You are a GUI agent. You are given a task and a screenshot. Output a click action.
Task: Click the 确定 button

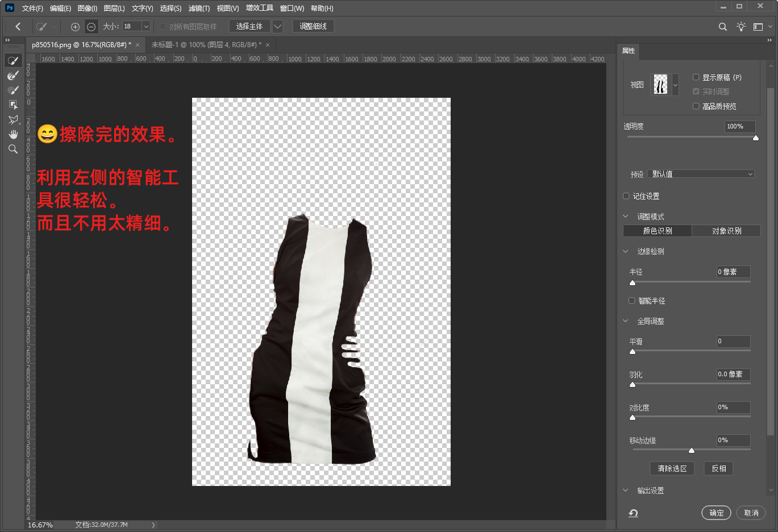point(716,513)
